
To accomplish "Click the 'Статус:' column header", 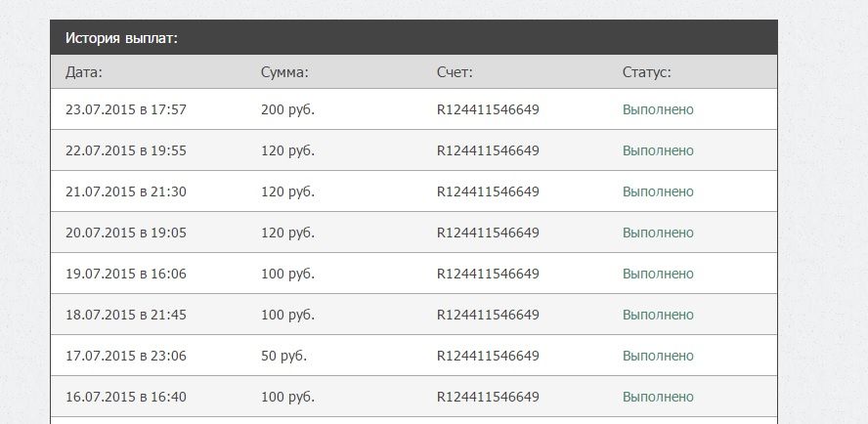I will coord(646,72).
